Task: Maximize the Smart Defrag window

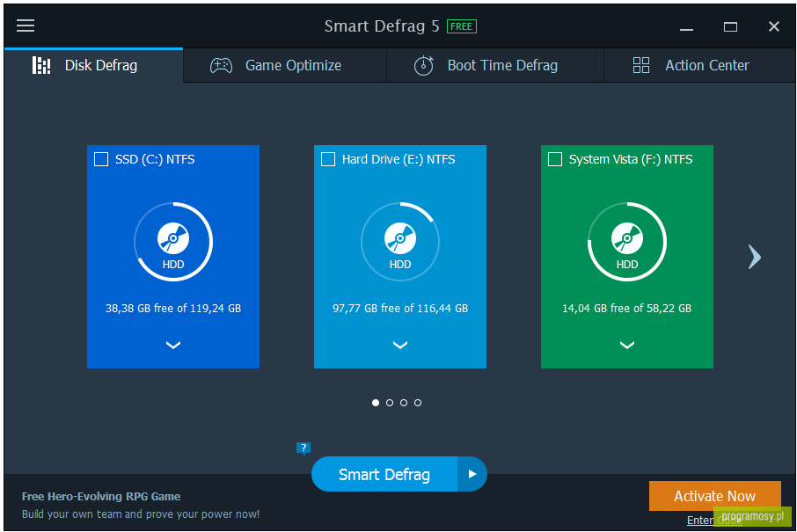Action: coord(730,26)
